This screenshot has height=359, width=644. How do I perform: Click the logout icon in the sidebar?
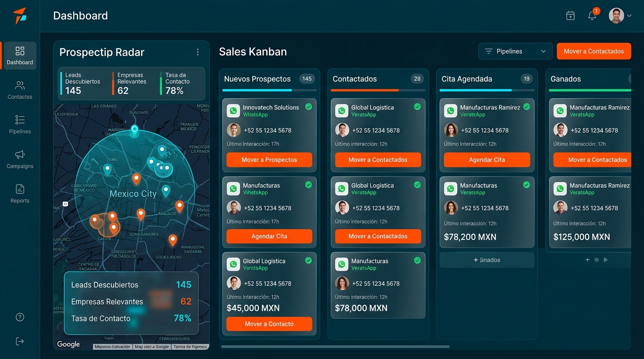pyautogui.click(x=20, y=341)
